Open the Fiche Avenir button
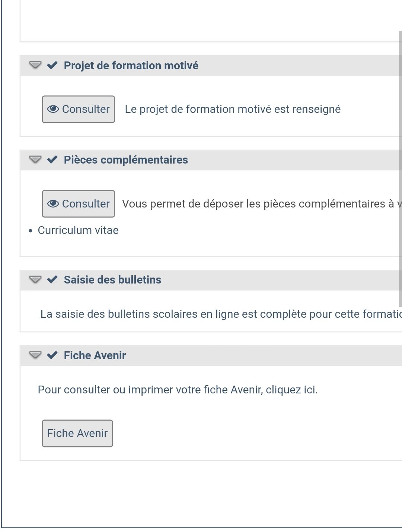402x532 pixels. pos(77,433)
